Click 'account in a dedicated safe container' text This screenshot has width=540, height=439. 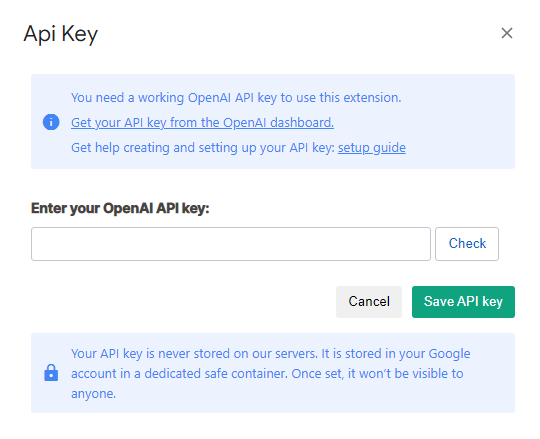coord(179,374)
